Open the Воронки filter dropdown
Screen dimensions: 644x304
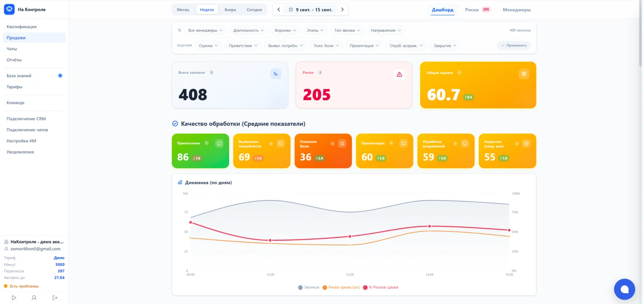click(x=286, y=30)
